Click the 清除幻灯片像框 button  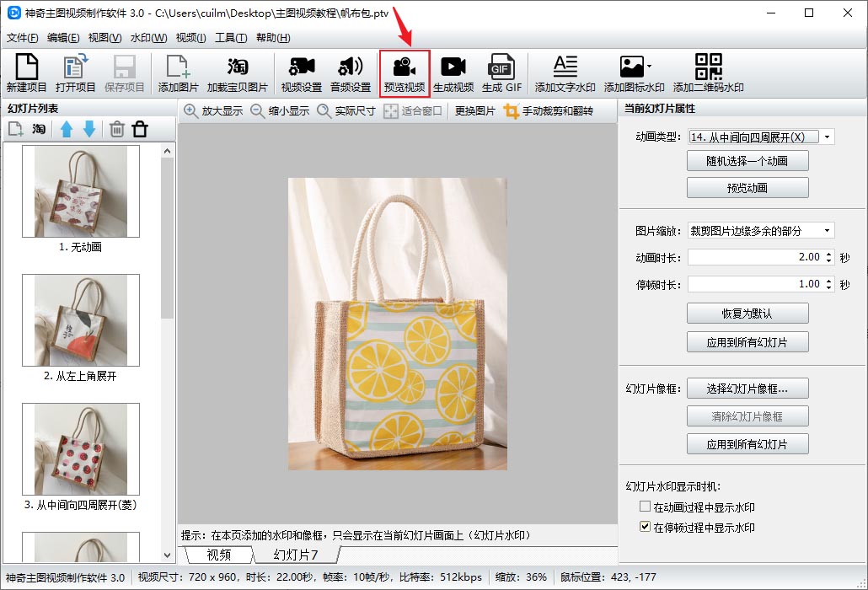point(747,416)
